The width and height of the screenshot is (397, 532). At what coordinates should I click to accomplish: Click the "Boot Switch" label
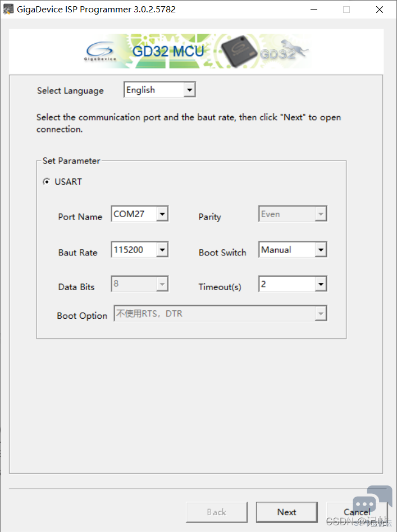point(222,253)
